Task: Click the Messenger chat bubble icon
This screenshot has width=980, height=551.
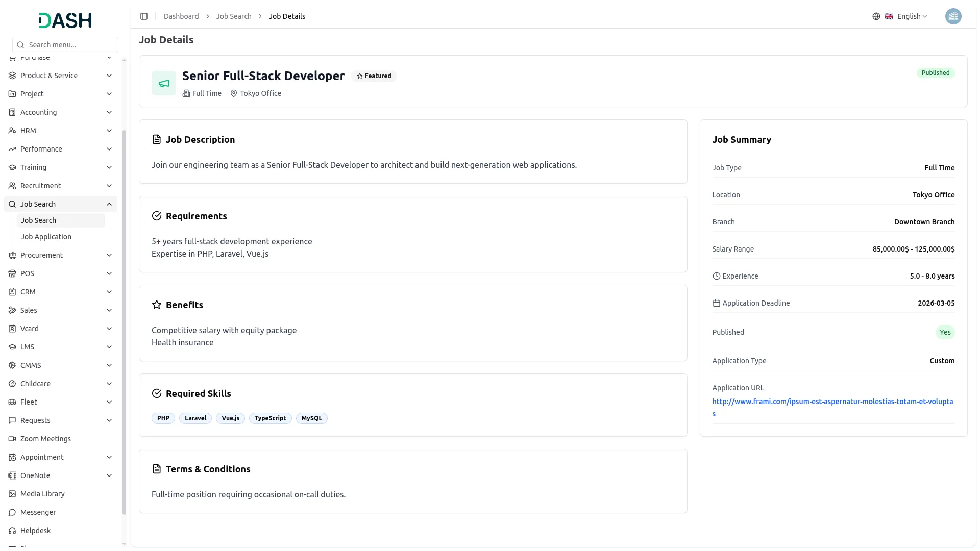Action: [x=12, y=512]
